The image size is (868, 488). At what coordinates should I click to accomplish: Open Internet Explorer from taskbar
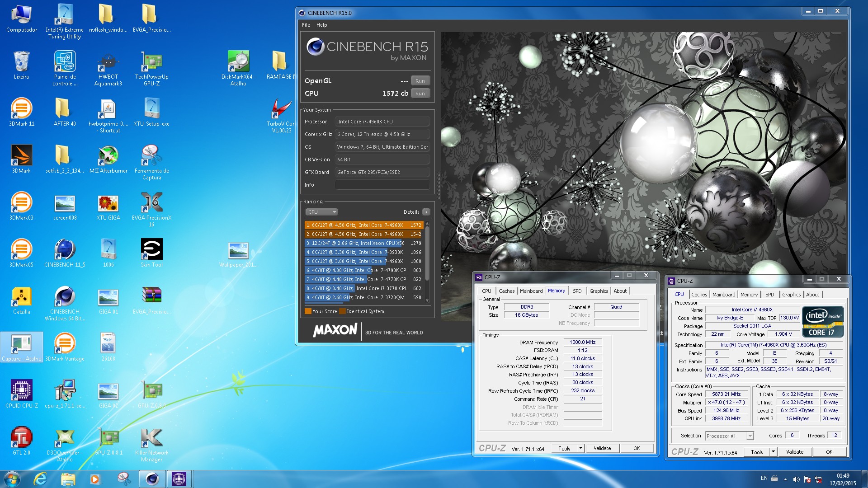pos(40,479)
